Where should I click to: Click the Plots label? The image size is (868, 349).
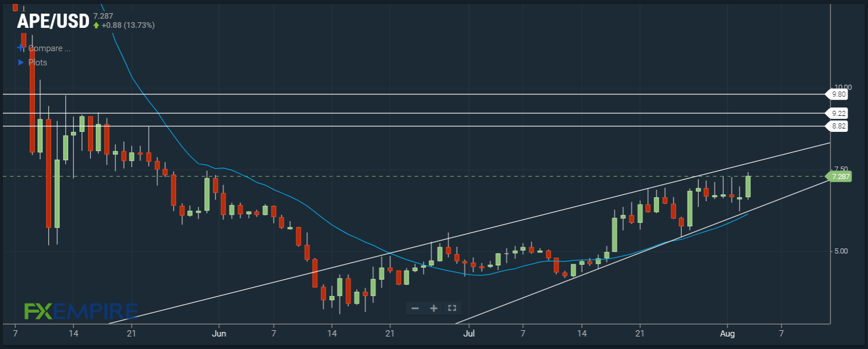[x=37, y=62]
